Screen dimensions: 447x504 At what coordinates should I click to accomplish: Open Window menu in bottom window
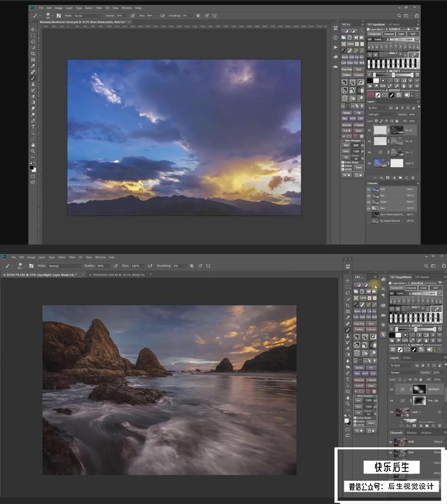click(100, 257)
